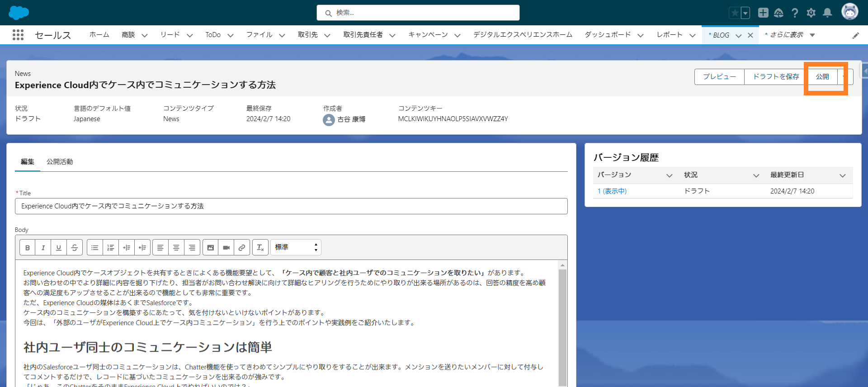
Task: Click the 公開 publish button
Action: (x=822, y=77)
